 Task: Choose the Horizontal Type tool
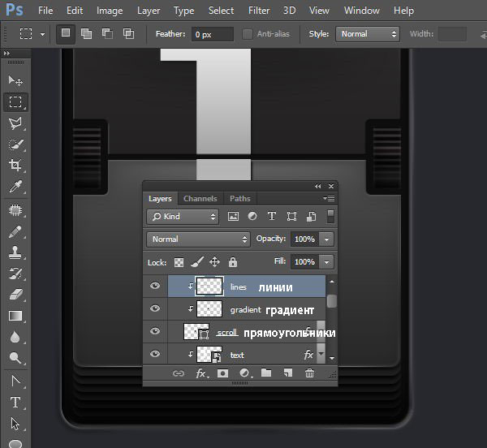[15, 402]
